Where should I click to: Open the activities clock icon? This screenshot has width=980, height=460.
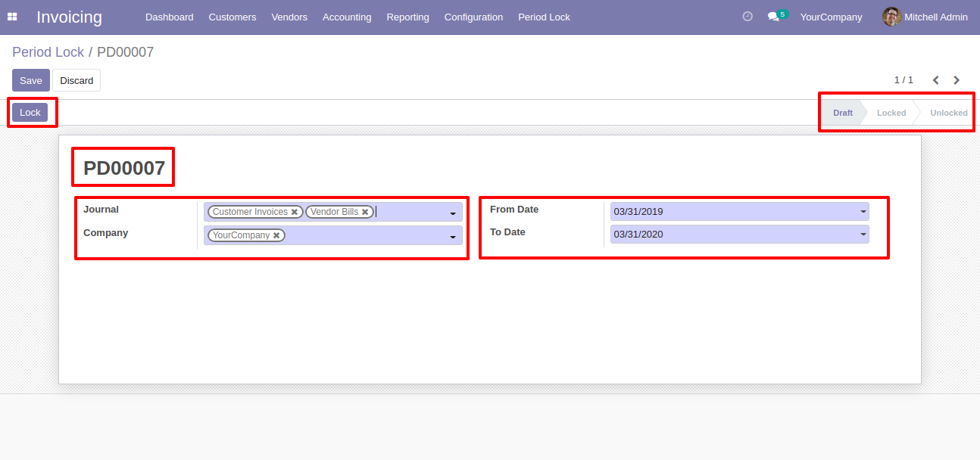[747, 17]
